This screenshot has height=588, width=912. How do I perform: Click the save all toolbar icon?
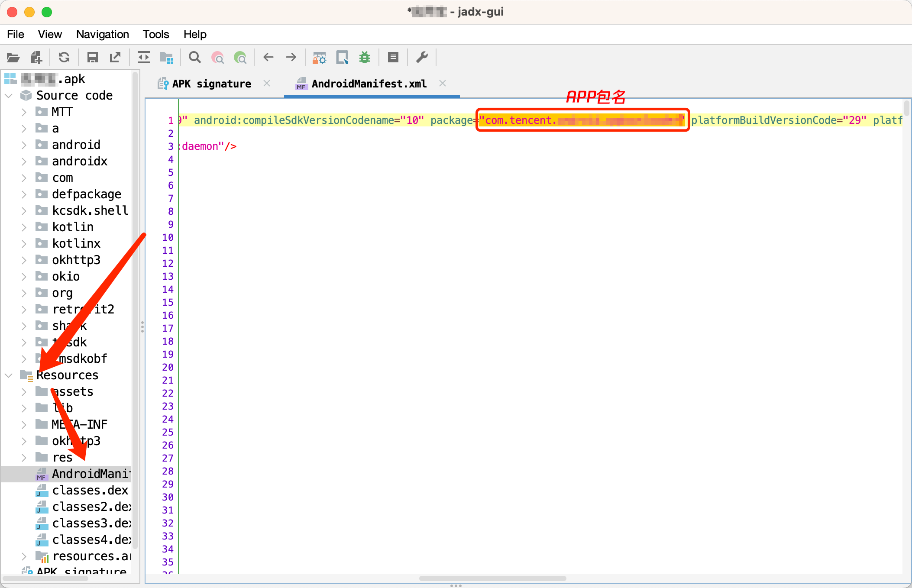(x=93, y=57)
